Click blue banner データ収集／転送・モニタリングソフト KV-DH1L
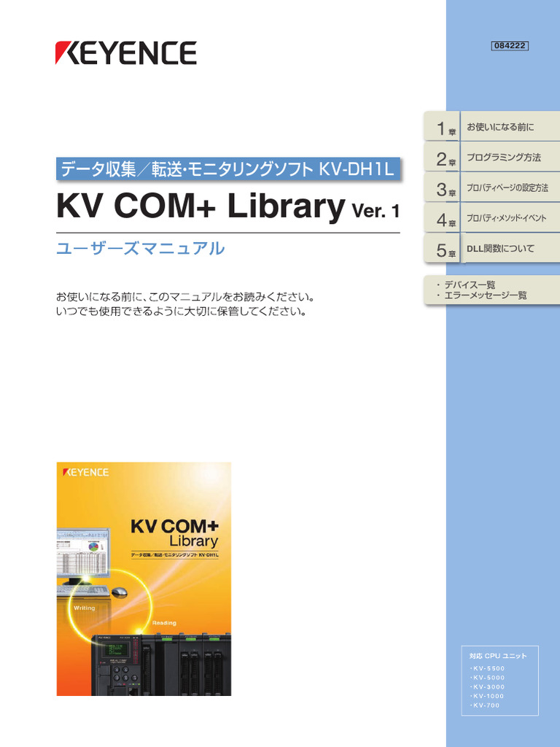Viewport: 560px width, 747px height. coord(228,169)
